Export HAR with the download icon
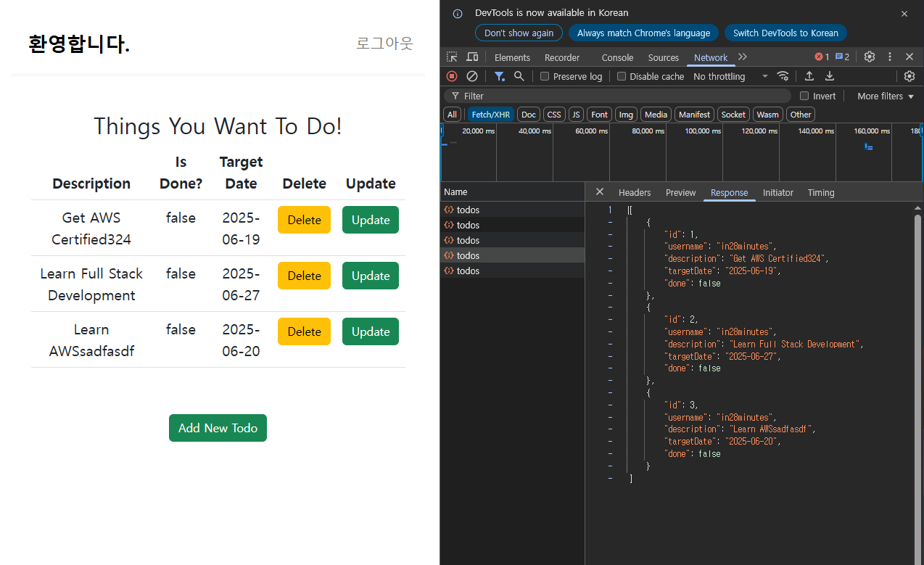The image size is (924, 565). pos(830,76)
